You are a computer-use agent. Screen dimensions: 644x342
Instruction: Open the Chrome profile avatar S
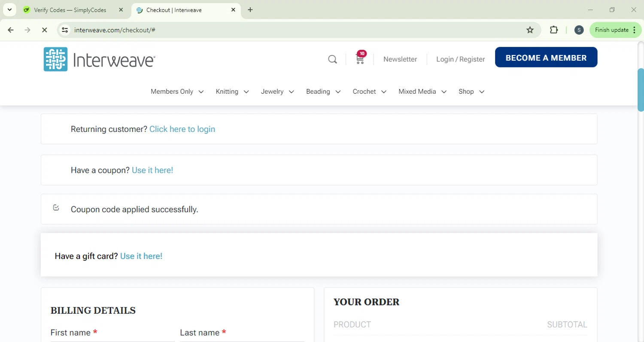pyautogui.click(x=579, y=30)
